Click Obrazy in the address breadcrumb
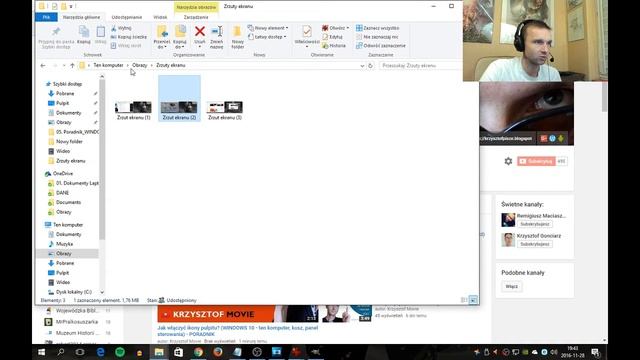640x360 pixels. pyautogui.click(x=140, y=65)
